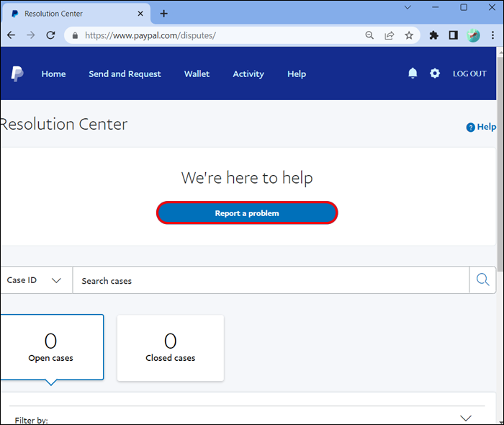Click the Help link beside Resolution Center

pyautogui.click(x=482, y=127)
